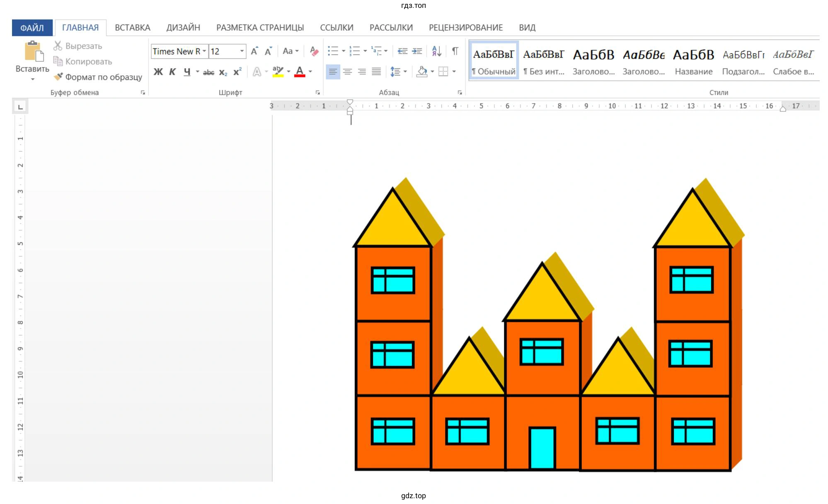The image size is (828, 504).
Task: Apply the Название style
Action: pos(694,61)
